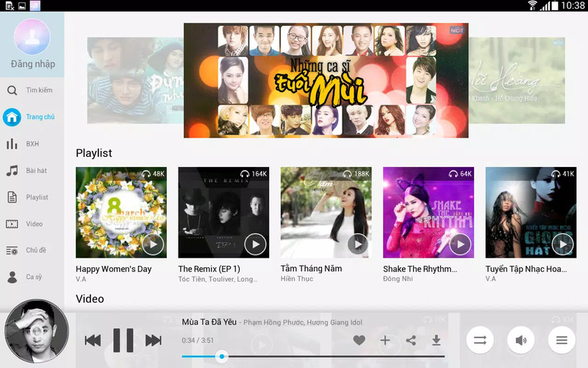
Task: Toggle the repeat mode button
Action: 480,340
